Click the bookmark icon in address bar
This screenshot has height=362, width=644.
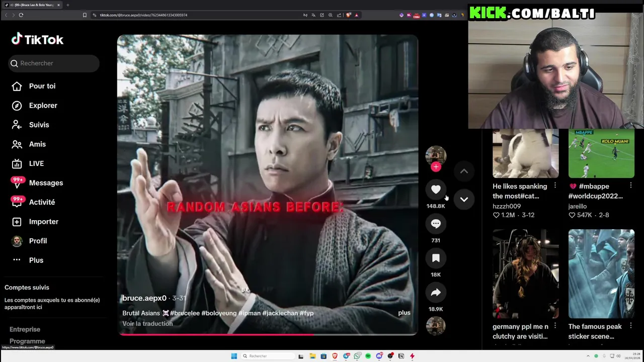tap(85, 15)
